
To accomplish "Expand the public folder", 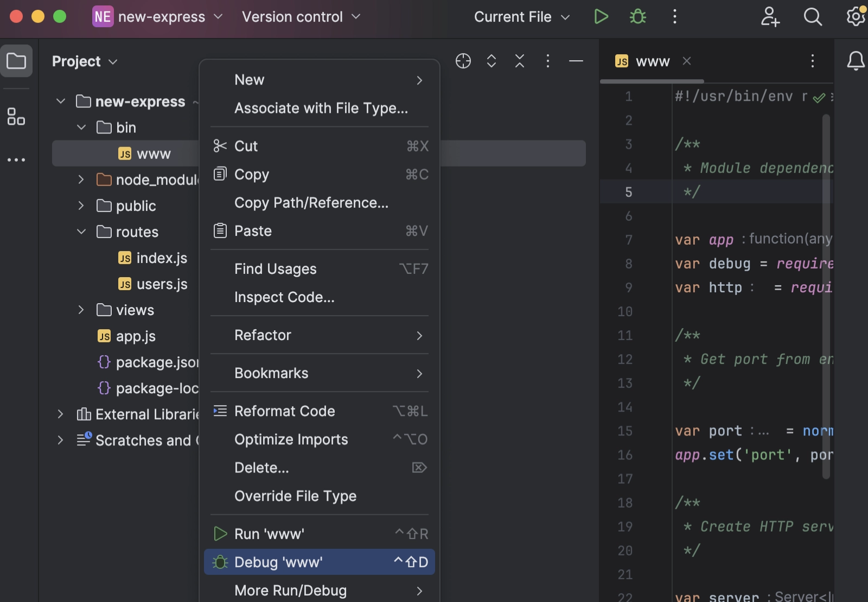I will 81,206.
